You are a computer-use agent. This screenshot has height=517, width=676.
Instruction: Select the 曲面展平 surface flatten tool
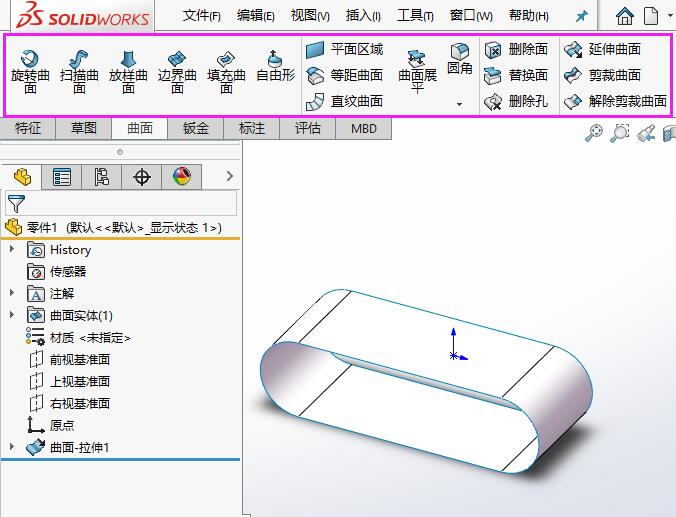417,72
